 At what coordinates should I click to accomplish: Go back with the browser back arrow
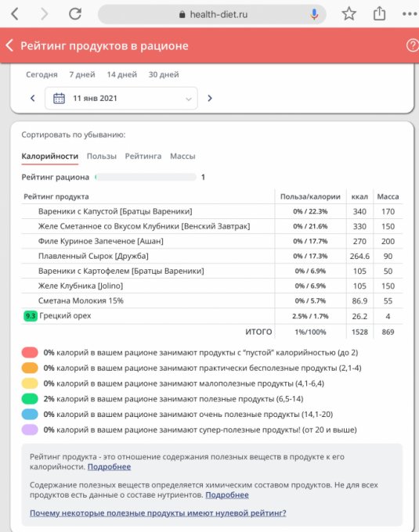15,14
